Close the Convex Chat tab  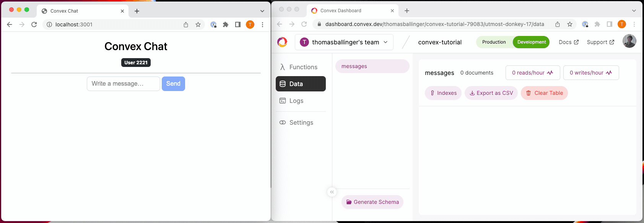[x=122, y=11]
